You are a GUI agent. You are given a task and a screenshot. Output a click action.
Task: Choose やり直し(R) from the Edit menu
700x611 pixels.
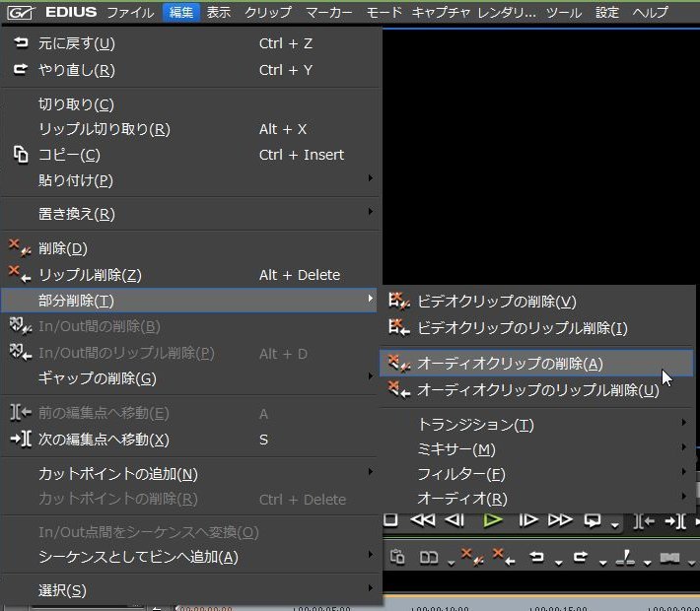[191, 70]
